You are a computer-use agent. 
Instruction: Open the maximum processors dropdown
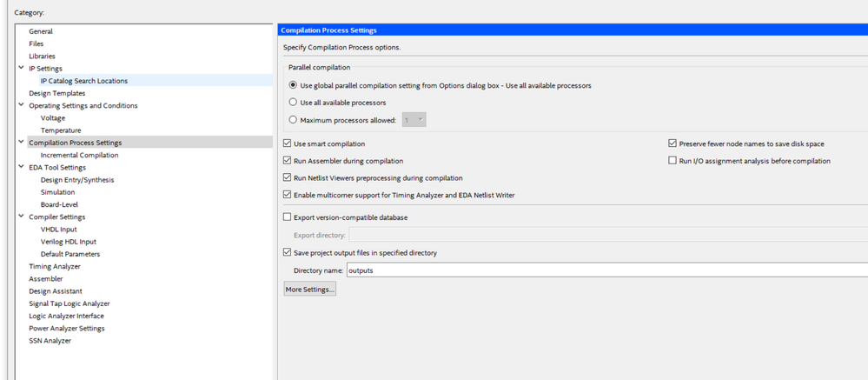click(414, 120)
